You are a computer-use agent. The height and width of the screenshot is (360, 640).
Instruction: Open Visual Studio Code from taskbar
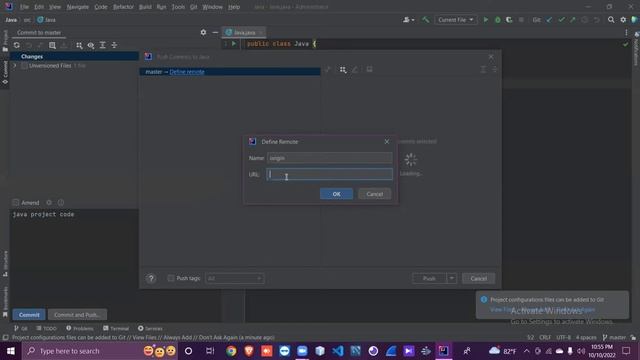coord(338,351)
